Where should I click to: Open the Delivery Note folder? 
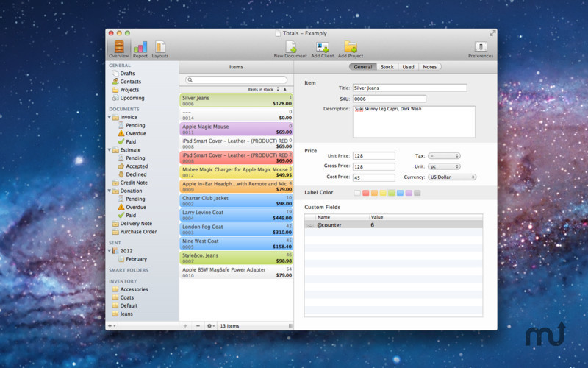click(132, 224)
